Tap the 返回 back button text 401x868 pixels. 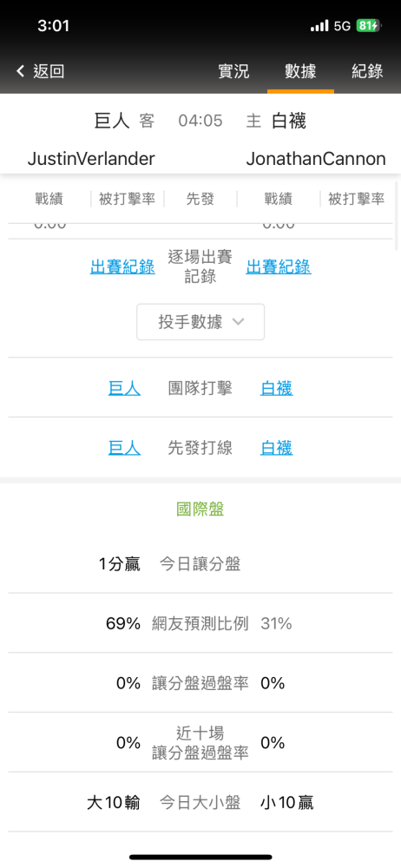pos(49,71)
